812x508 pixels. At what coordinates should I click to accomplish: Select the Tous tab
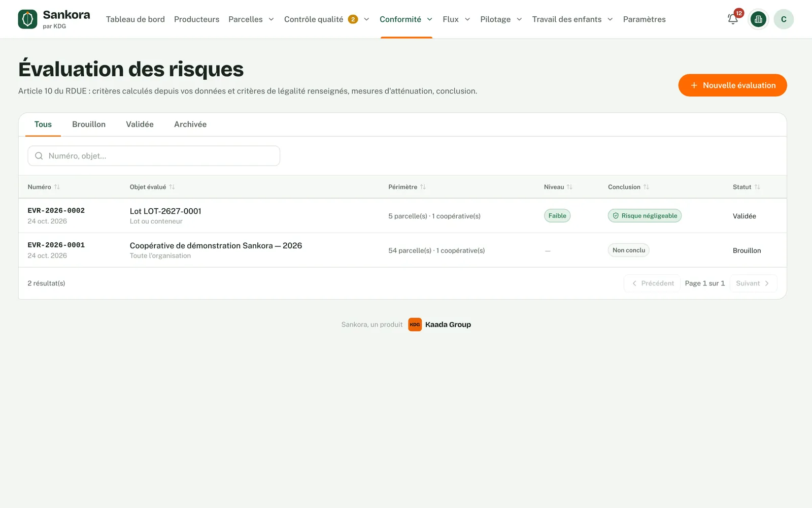coord(43,124)
